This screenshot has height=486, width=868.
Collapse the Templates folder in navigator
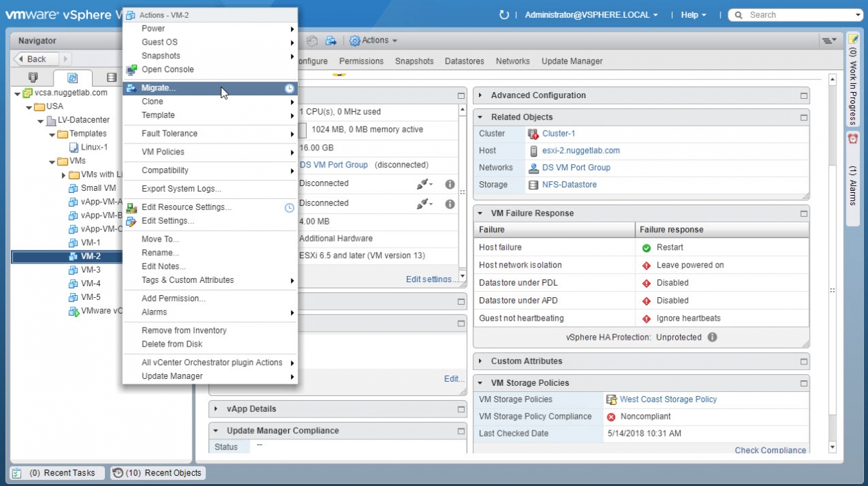52,134
